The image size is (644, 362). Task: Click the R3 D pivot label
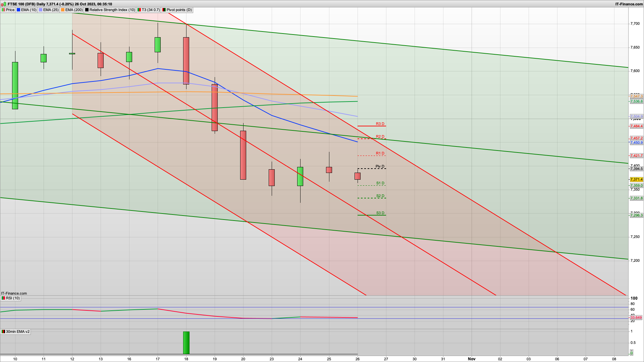380,124
